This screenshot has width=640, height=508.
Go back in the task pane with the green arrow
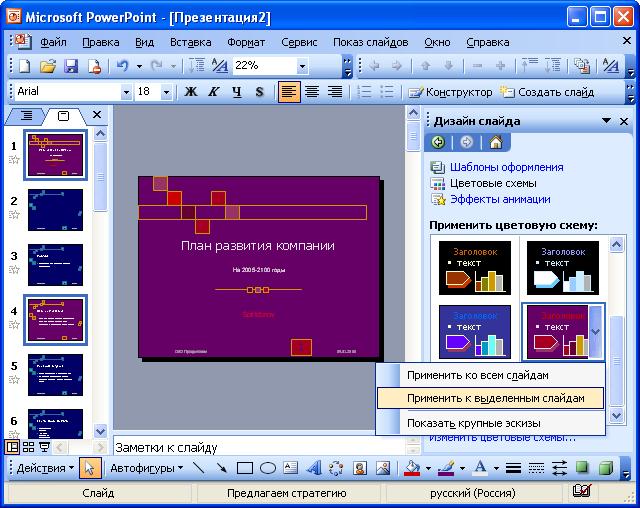[438, 142]
